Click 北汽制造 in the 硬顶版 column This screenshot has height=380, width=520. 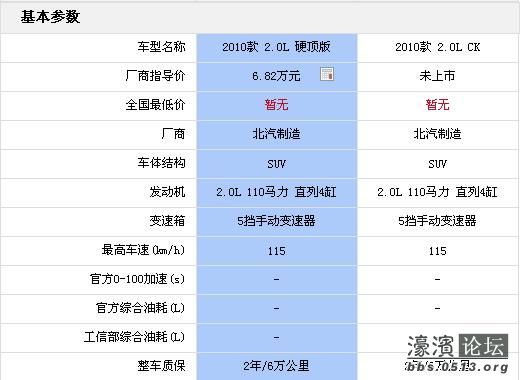276,134
